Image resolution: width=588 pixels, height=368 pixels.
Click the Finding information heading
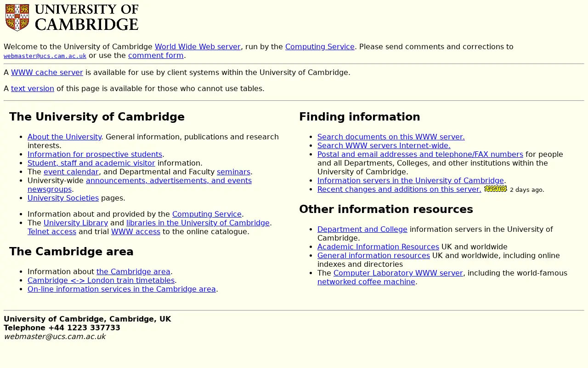[x=360, y=117]
